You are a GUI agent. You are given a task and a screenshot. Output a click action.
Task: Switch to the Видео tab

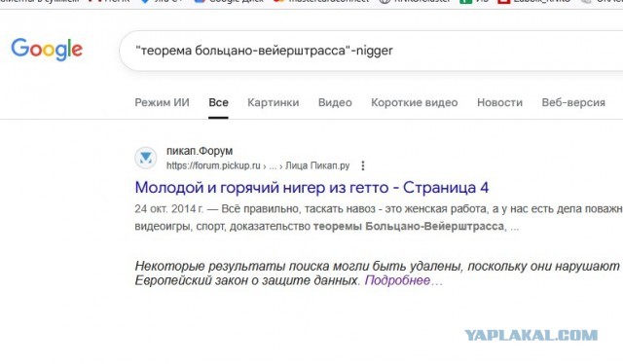tap(335, 102)
